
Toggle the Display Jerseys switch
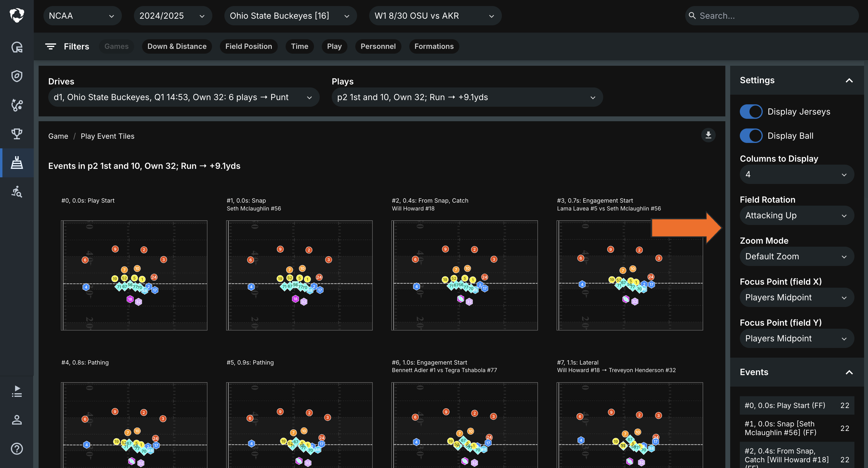[751, 112]
